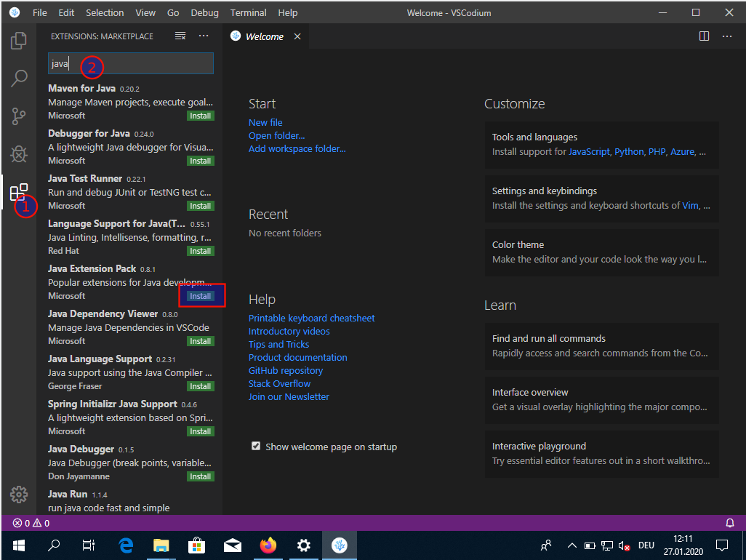This screenshot has width=746, height=560.
Task: Click VSCodium icon on taskbar
Action: click(x=340, y=545)
